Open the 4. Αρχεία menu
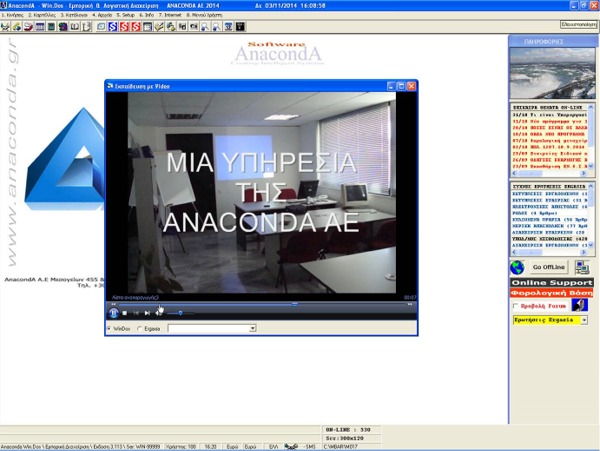This screenshot has width=600, height=451. coord(102,15)
